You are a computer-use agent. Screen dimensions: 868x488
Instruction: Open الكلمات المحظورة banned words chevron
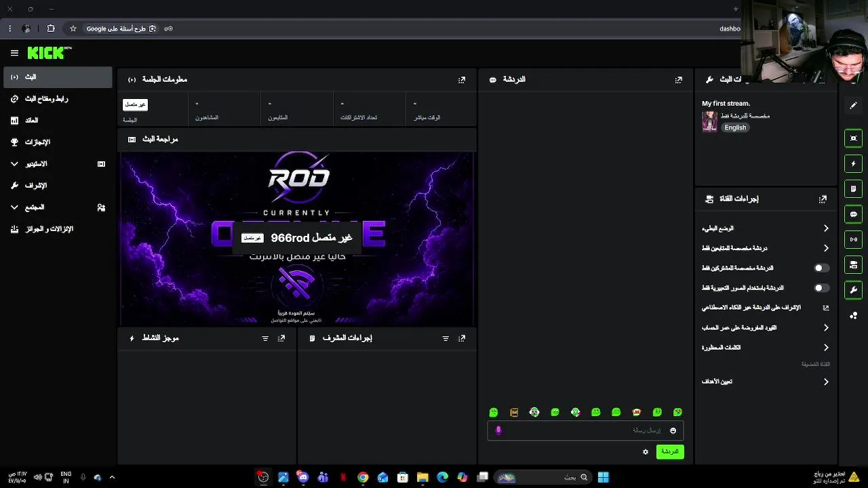click(826, 348)
